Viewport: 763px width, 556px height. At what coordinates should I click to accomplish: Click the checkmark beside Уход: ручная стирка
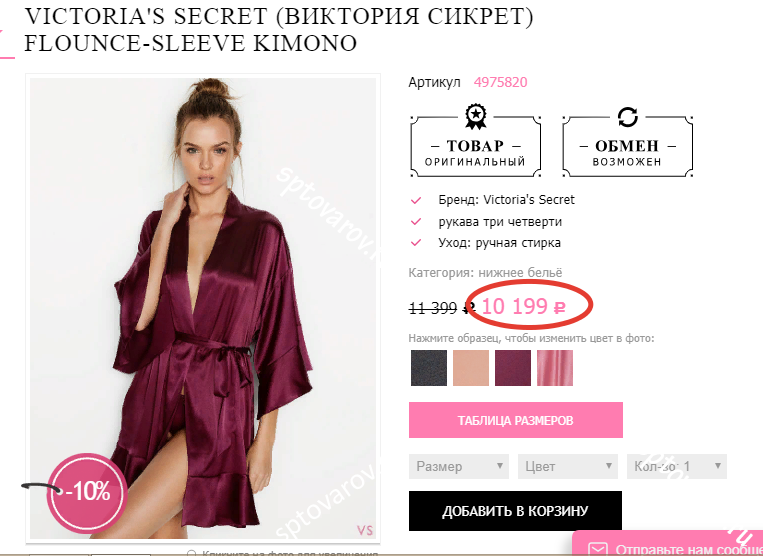tap(416, 242)
